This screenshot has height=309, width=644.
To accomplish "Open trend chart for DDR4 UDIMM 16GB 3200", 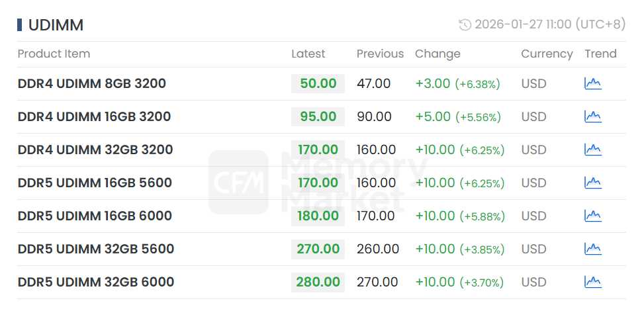I will pyautogui.click(x=592, y=116).
